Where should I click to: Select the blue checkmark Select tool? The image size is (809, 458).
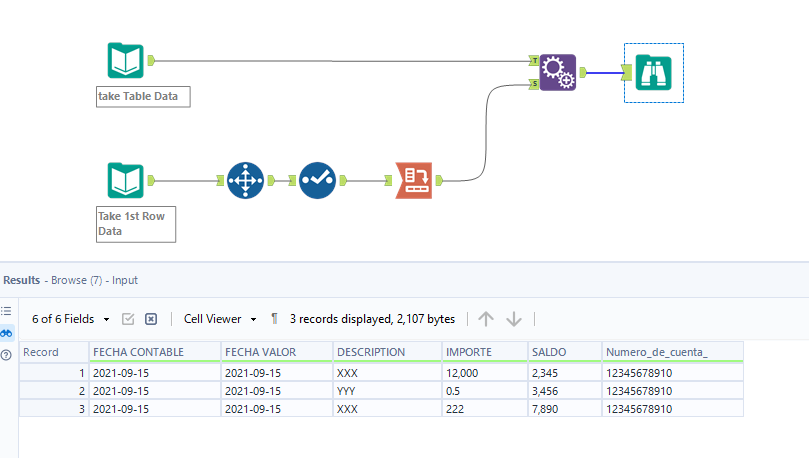[x=317, y=180]
